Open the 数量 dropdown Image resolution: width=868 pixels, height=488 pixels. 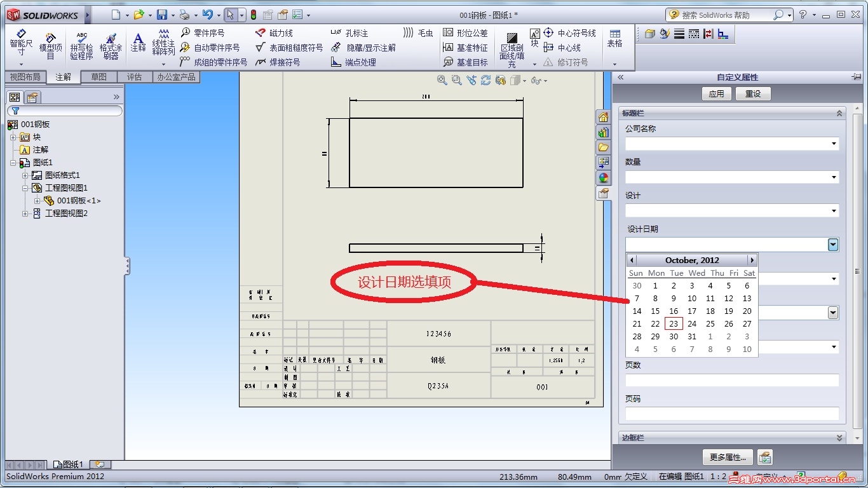[834, 178]
